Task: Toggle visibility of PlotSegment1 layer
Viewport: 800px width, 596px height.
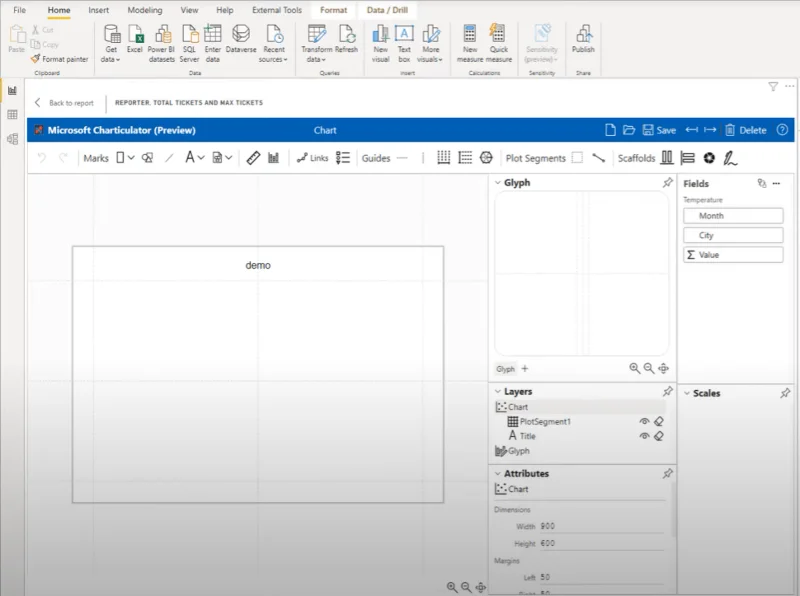Action: pyautogui.click(x=644, y=421)
